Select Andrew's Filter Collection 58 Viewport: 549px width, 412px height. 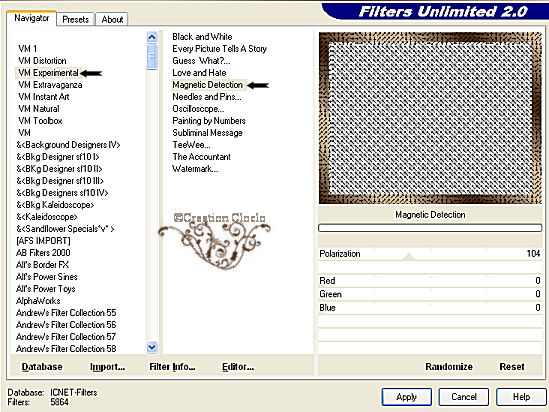click(66, 349)
